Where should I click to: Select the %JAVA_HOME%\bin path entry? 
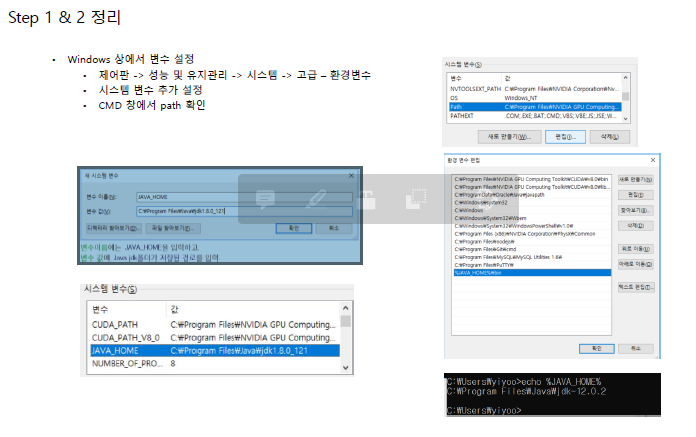[x=532, y=273]
